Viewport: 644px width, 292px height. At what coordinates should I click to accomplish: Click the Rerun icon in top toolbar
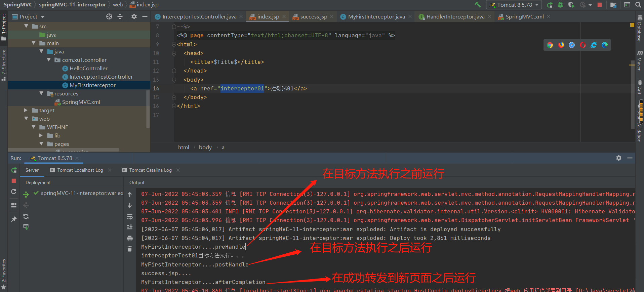click(x=550, y=5)
